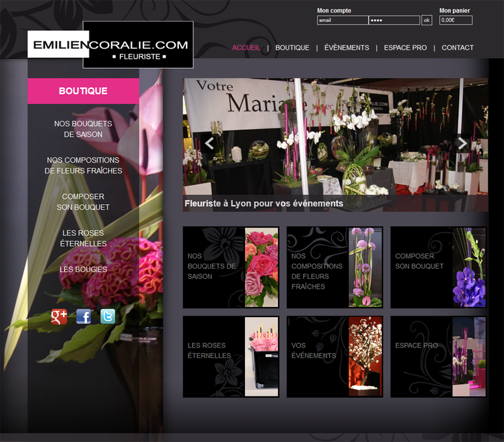Advance slideshow with right arrow

tap(462, 143)
